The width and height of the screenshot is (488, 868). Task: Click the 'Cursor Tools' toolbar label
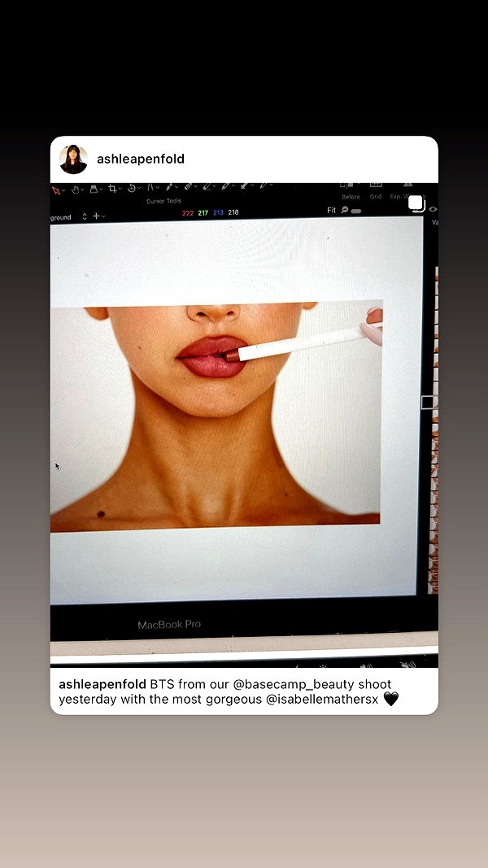163,201
